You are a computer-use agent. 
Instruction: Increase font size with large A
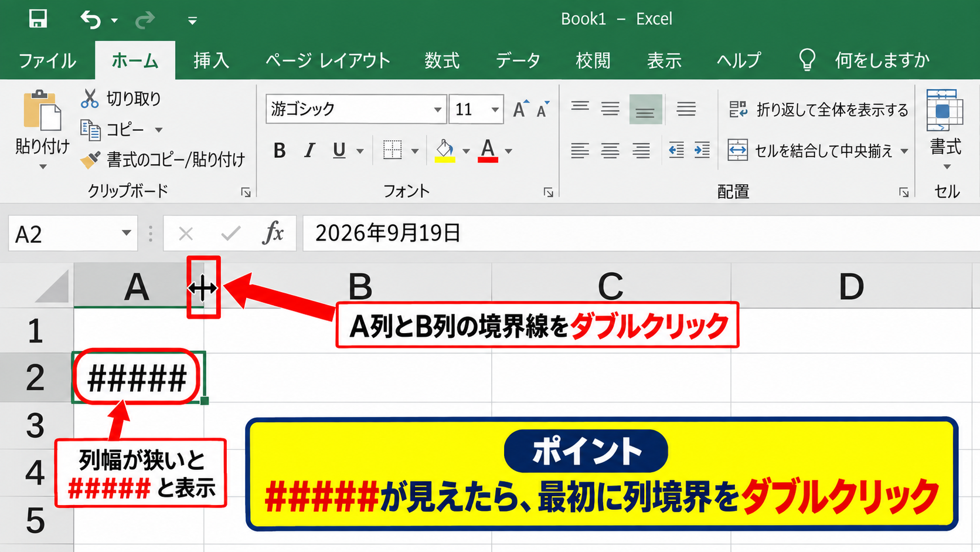(520, 109)
